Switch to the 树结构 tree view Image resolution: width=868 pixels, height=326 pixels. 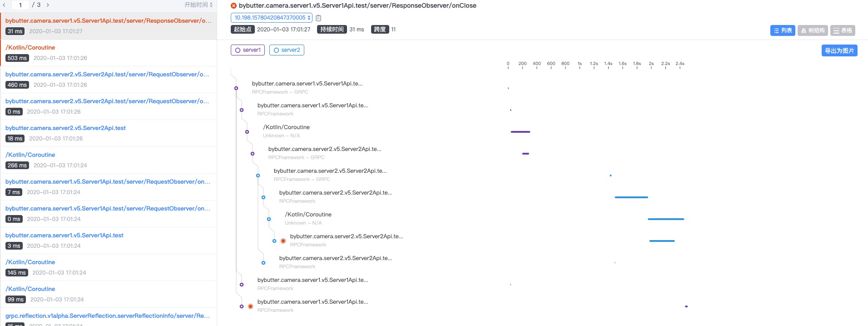[x=812, y=30]
